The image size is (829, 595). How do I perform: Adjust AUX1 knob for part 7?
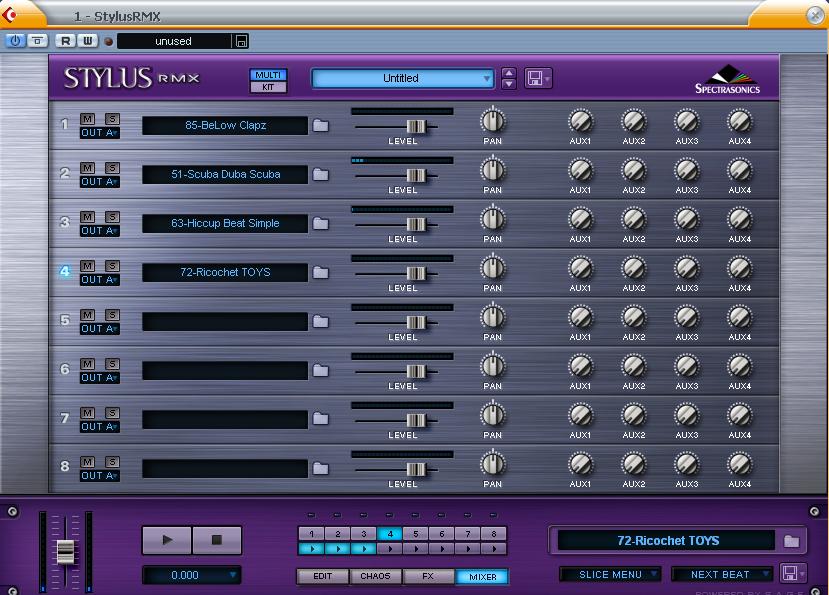580,415
